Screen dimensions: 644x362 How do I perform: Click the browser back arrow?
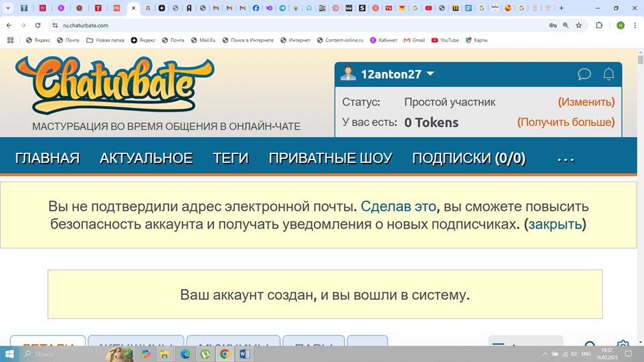[x=9, y=25]
